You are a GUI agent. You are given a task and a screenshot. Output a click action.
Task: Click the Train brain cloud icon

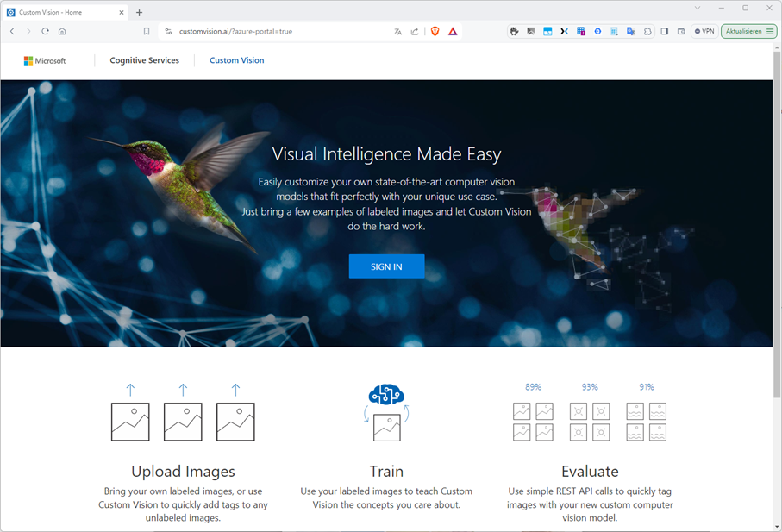(386, 394)
